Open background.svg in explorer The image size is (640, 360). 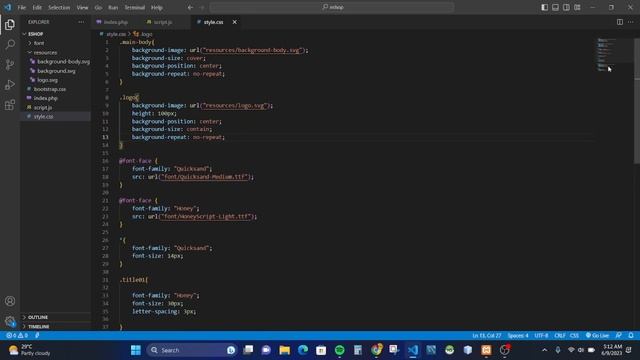(56, 71)
